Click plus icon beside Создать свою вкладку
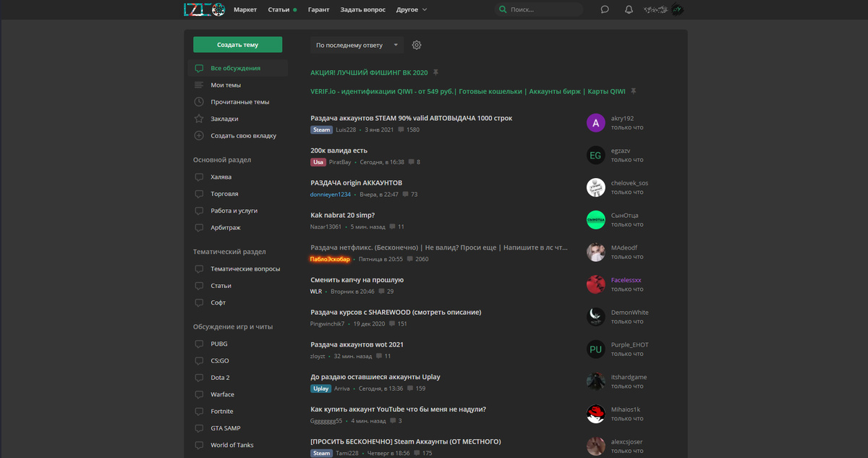The height and width of the screenshot is (458, 868). [199, 135]
